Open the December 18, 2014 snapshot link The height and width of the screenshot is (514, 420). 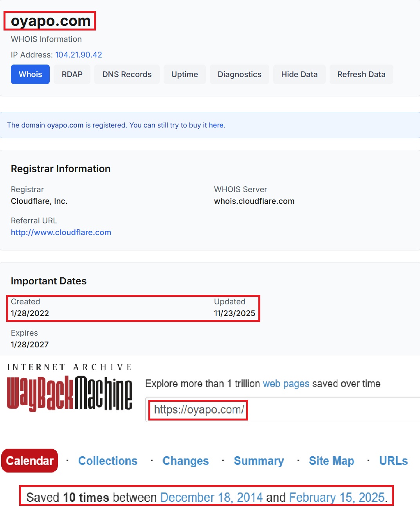(x=211, y=497)
